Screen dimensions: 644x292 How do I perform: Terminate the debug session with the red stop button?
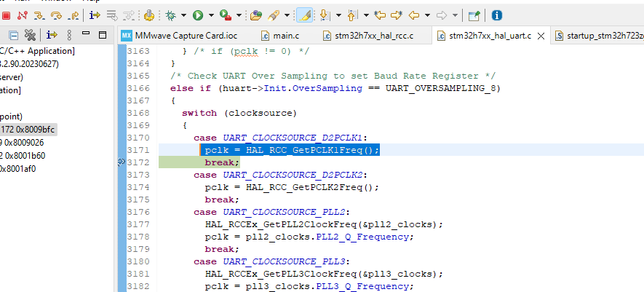pos(6,15)
